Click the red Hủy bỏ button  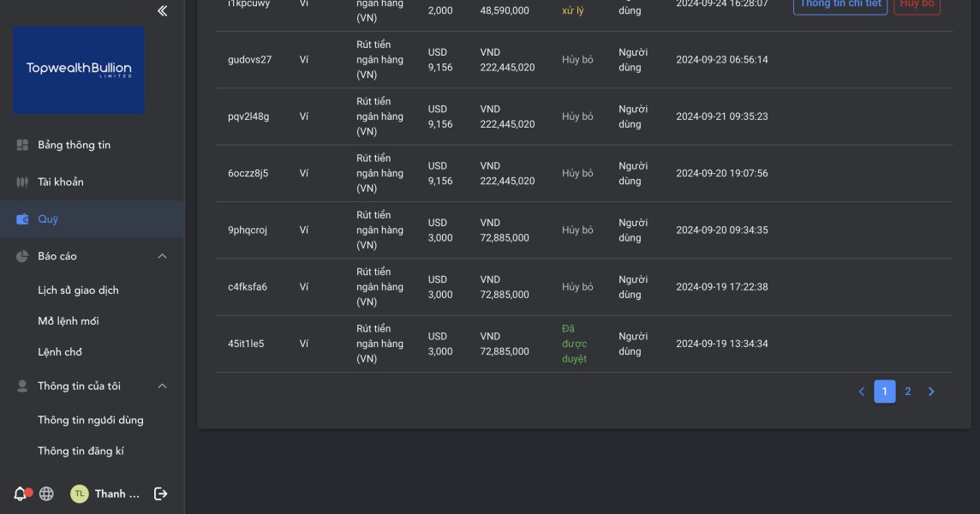[x=917, y=5]
